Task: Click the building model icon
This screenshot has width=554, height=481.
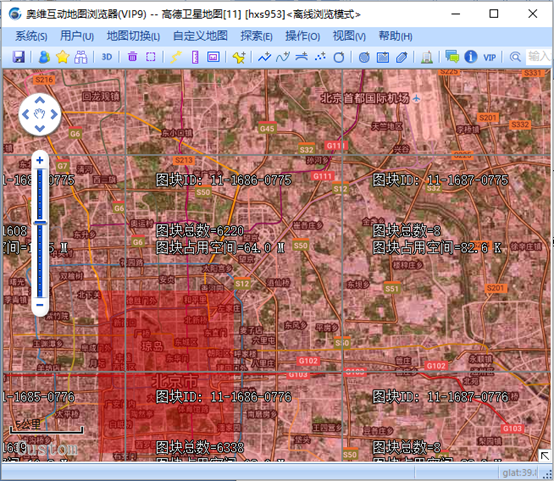Action: pyautogui.click(x=427, y=57)
